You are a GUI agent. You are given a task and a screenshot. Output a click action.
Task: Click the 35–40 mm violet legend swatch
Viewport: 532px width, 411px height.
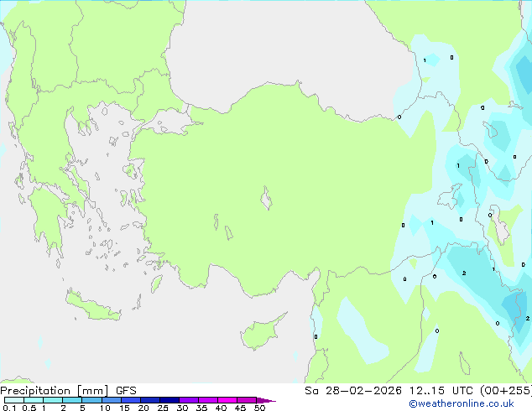click(x=207, y=400)
